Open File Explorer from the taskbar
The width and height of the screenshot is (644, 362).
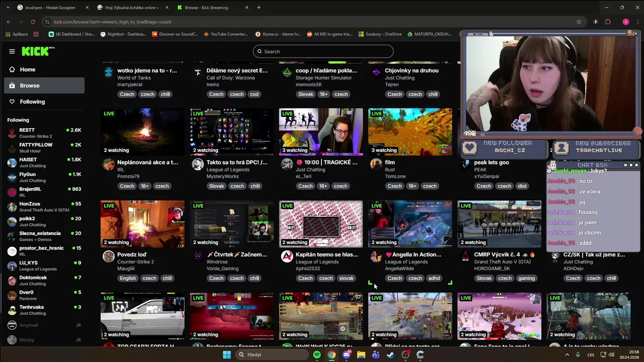click(x=361, y=354)
